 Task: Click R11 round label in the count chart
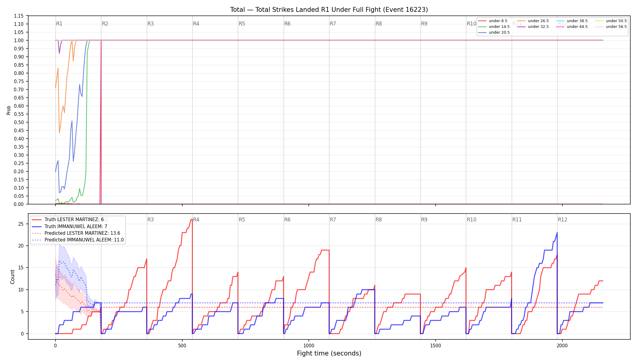tap(517, 220)
